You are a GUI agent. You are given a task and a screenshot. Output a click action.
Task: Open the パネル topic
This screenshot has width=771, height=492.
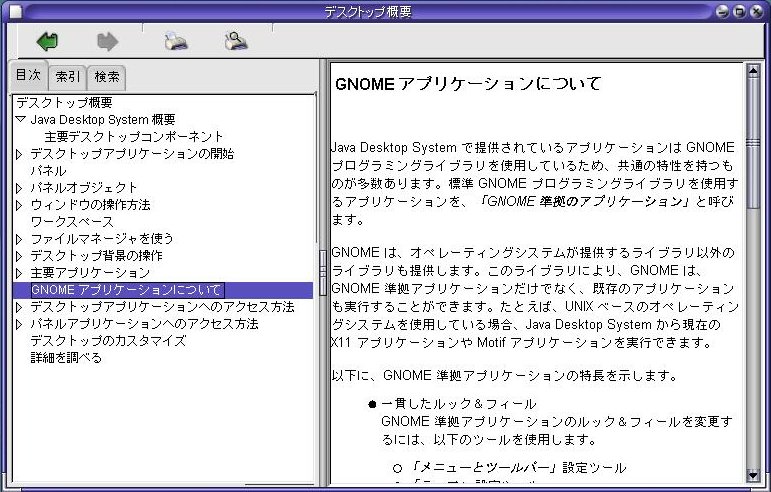[48, 171]
